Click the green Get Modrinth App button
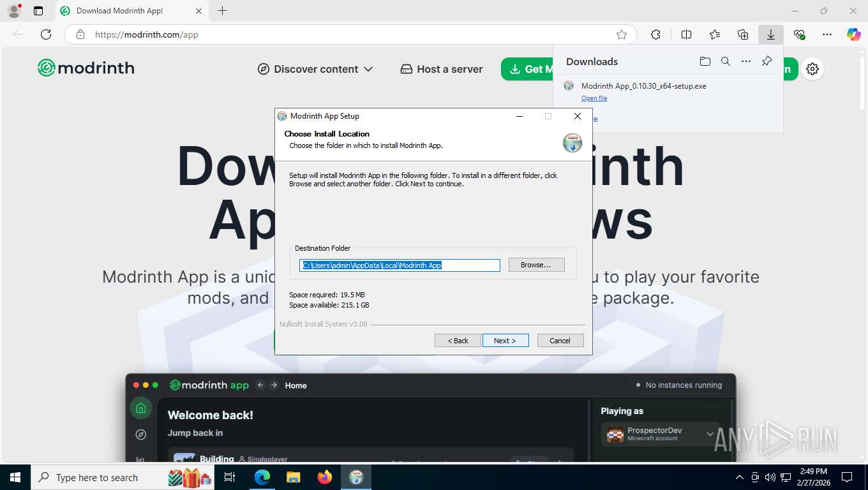 pos(527,69)
